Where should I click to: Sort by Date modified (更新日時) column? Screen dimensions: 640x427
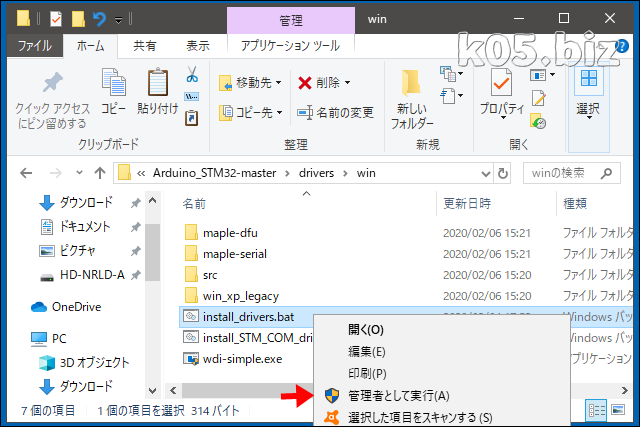[467, 203]
